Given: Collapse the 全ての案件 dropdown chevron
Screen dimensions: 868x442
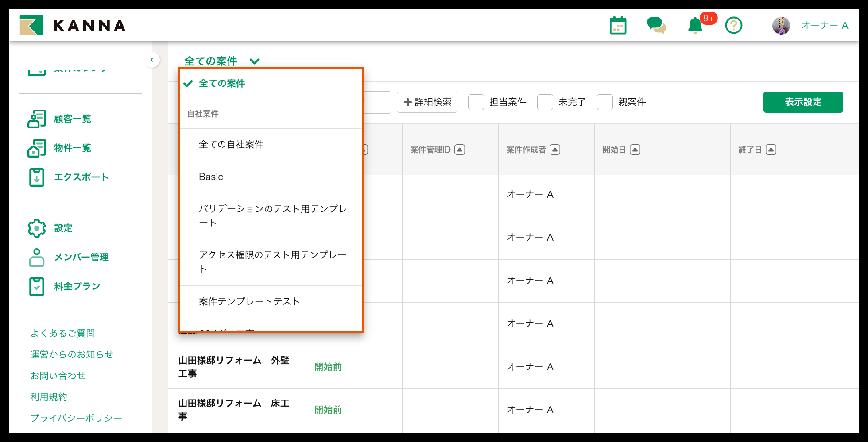Looking at the screenshot, I should tap(254, 61).
